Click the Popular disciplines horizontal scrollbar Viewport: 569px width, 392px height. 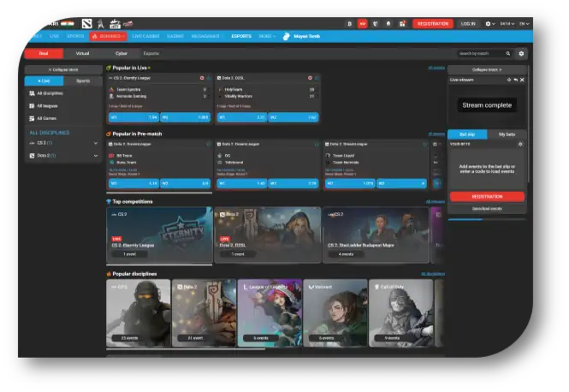tap(186, 349)
